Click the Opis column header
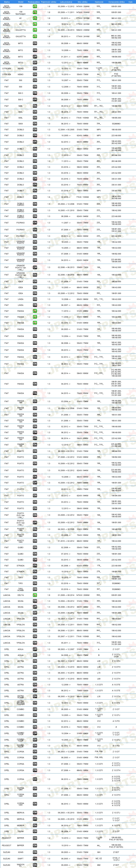 130,2
